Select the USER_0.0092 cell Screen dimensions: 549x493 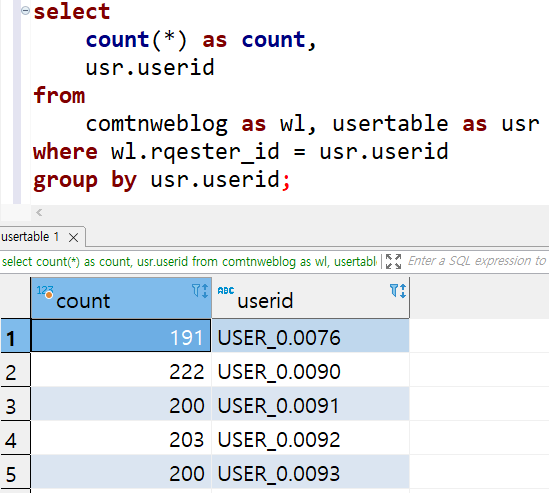point(310,438)
